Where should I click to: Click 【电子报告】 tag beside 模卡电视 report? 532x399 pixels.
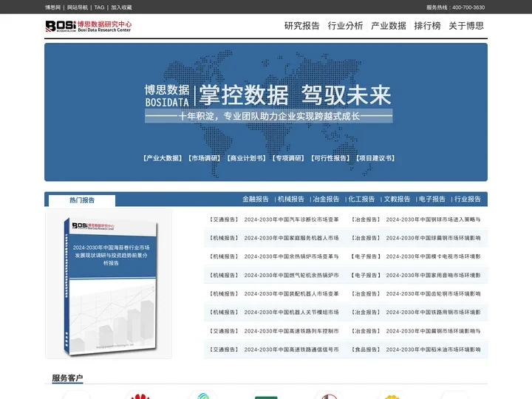point(366,256)
